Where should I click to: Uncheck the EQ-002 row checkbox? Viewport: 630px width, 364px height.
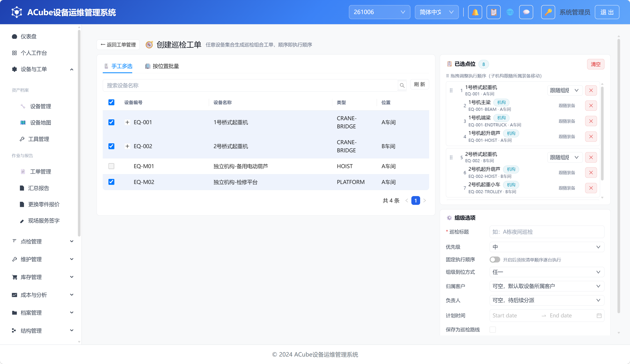111,146
